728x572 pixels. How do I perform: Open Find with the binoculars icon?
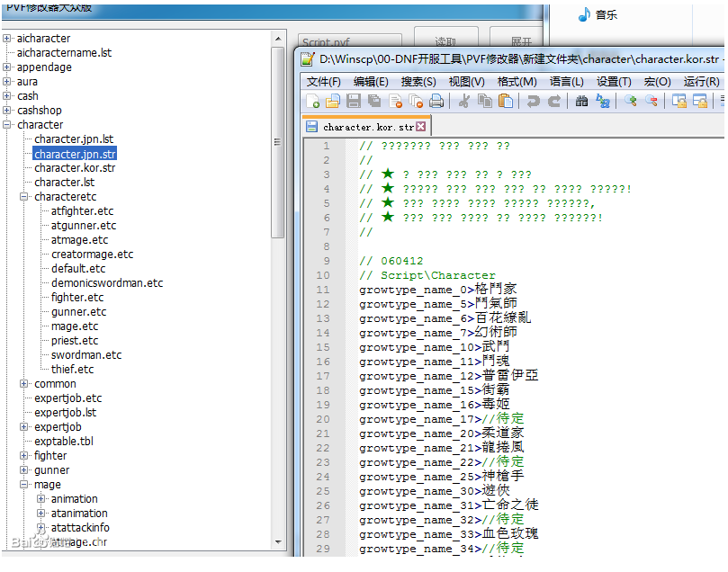coord(581,101)
